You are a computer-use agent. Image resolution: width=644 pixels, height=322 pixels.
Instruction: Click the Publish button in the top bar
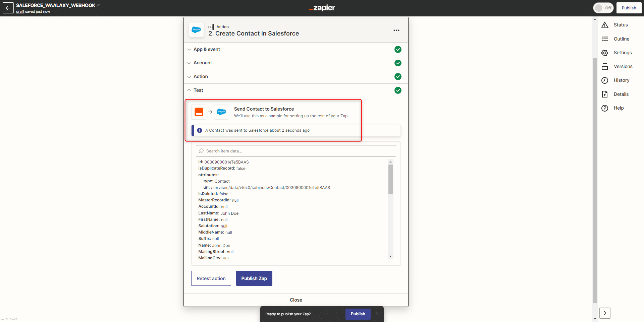point(629,8)
